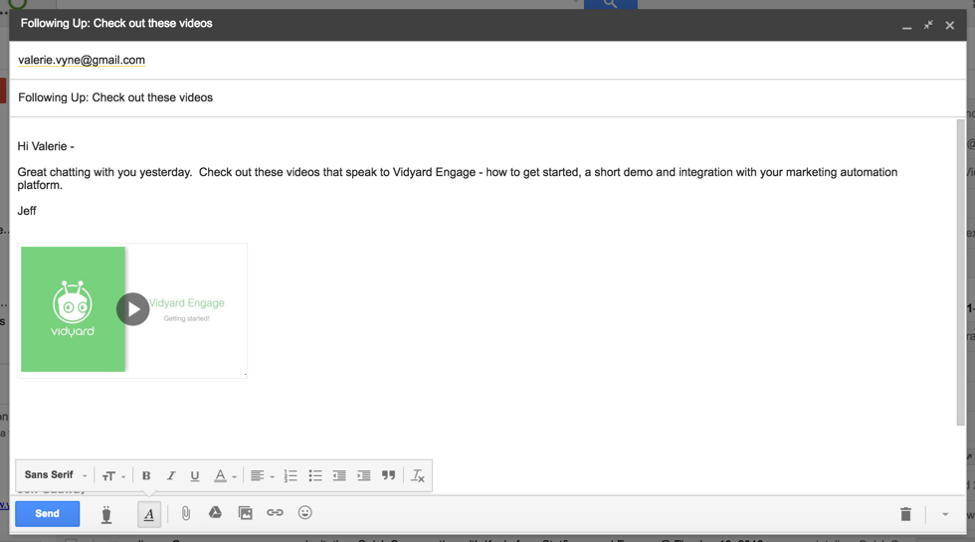
Task: Apply a numbered list
Action: 290,476
